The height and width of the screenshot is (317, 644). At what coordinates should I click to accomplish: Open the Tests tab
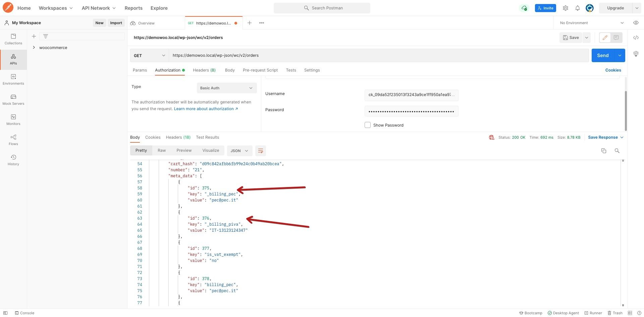pyautogui.click(x=291, y=70)
